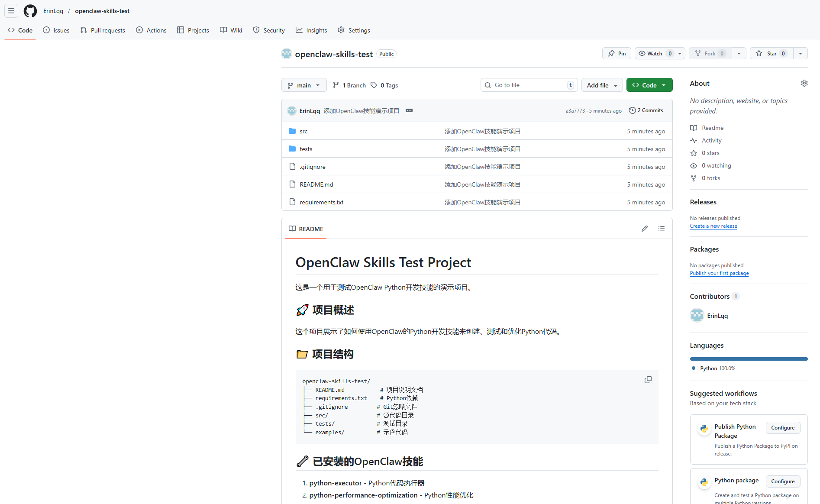Open Star lists dropdown arrow

click(x=801, y=53)
